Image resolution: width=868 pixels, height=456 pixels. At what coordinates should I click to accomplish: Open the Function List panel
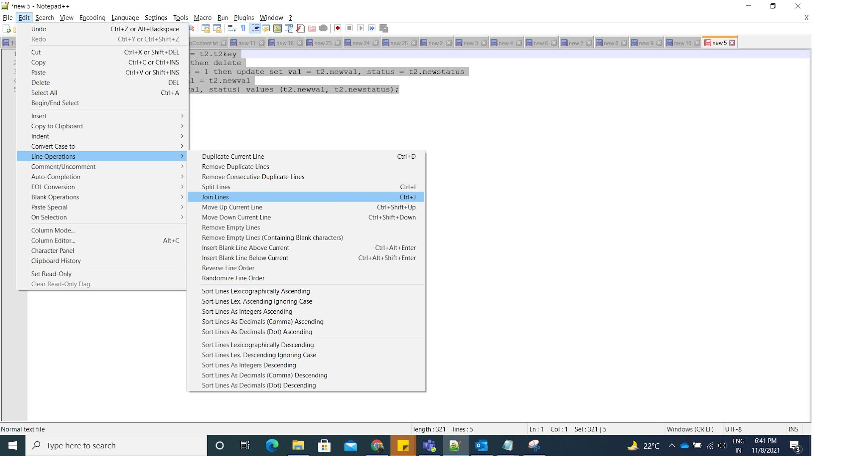coord(289,28)
